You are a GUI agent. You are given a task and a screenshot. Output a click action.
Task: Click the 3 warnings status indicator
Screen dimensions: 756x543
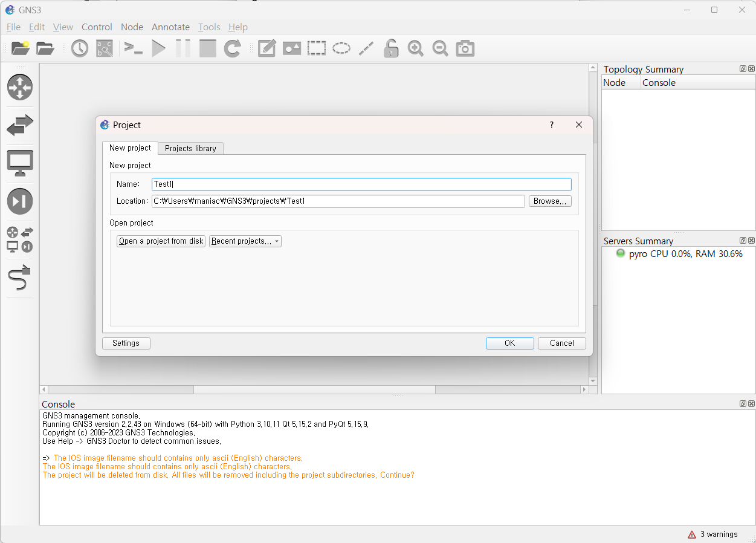[712, 535]
